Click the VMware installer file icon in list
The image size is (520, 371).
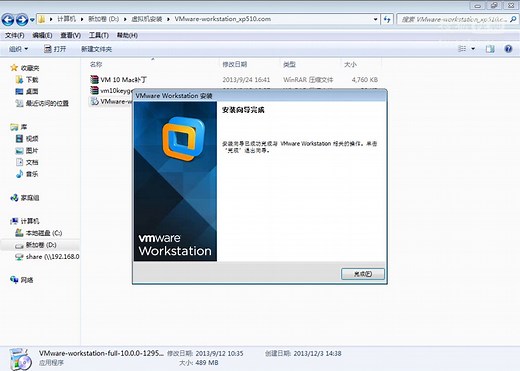(x=94, y=101)
